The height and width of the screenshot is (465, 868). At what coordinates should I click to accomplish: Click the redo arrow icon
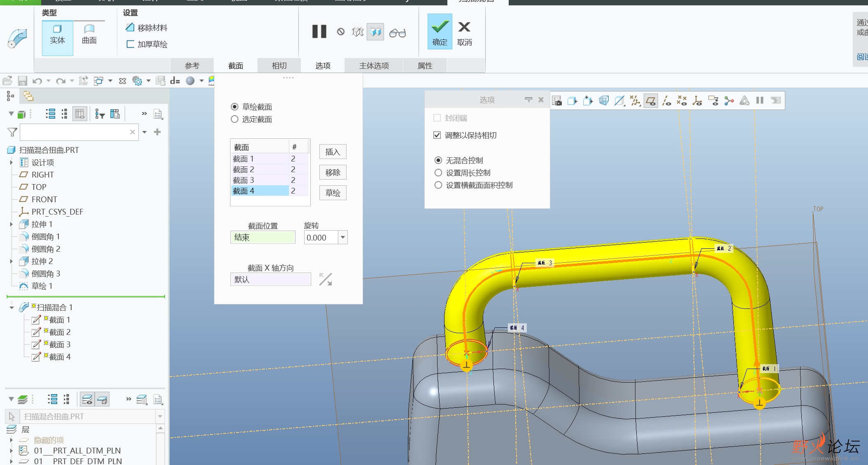(x=61, y=81)
